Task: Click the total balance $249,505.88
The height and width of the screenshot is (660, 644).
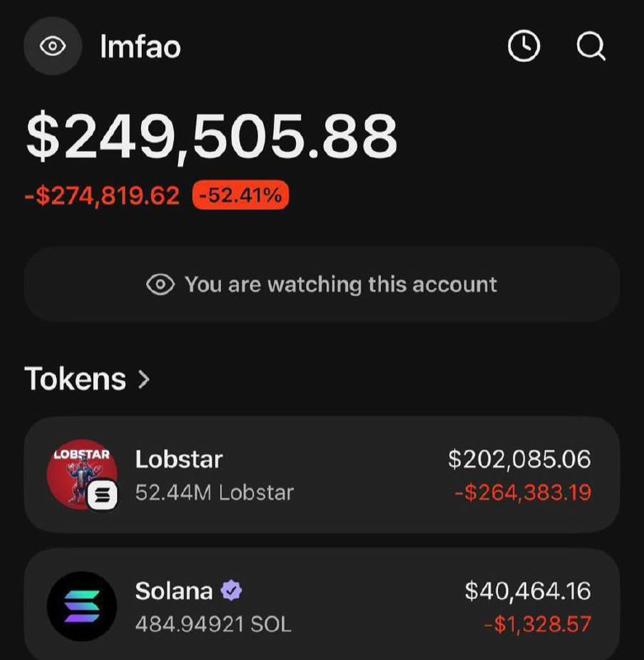Action: [x=212, y=136]
